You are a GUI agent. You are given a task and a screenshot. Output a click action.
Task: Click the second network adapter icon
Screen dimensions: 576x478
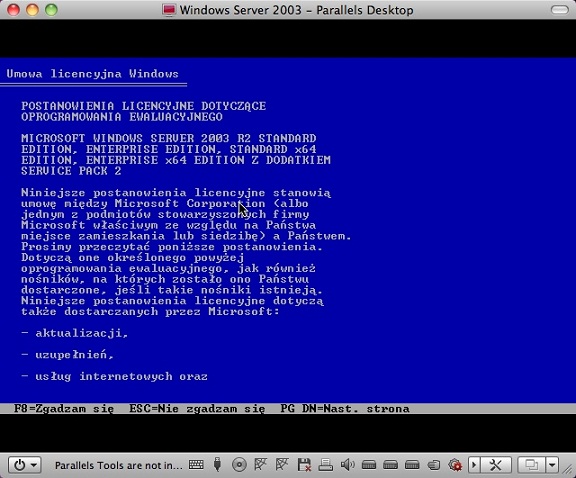(x=282, y=464)
